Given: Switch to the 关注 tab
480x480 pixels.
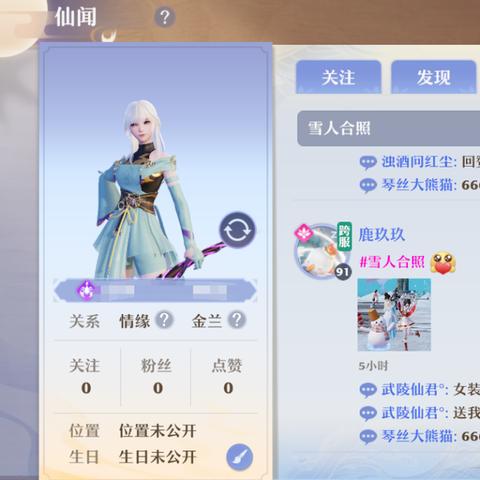Looking at the screenshot, I should [338, 77].
